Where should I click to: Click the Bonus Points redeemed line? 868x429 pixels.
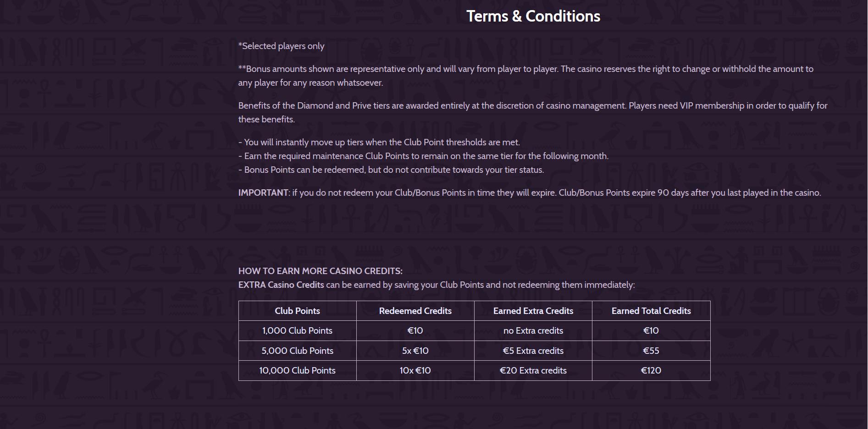(391, 170)
